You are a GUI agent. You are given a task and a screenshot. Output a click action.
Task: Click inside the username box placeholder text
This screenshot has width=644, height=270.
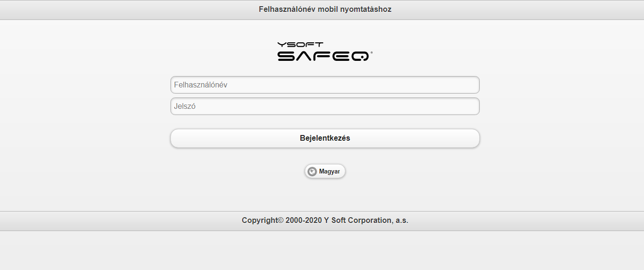pyautogui.click(x=200, y=85)
